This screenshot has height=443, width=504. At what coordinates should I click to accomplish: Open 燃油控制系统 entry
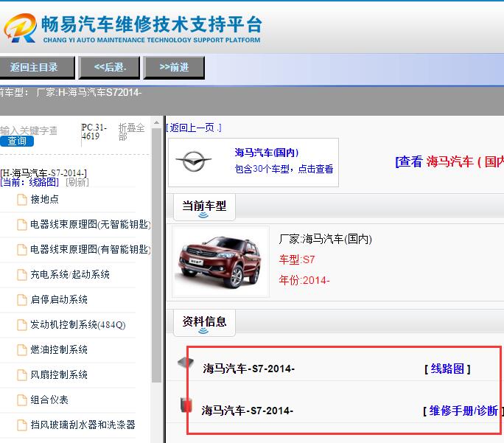click(x=59, y=350)
